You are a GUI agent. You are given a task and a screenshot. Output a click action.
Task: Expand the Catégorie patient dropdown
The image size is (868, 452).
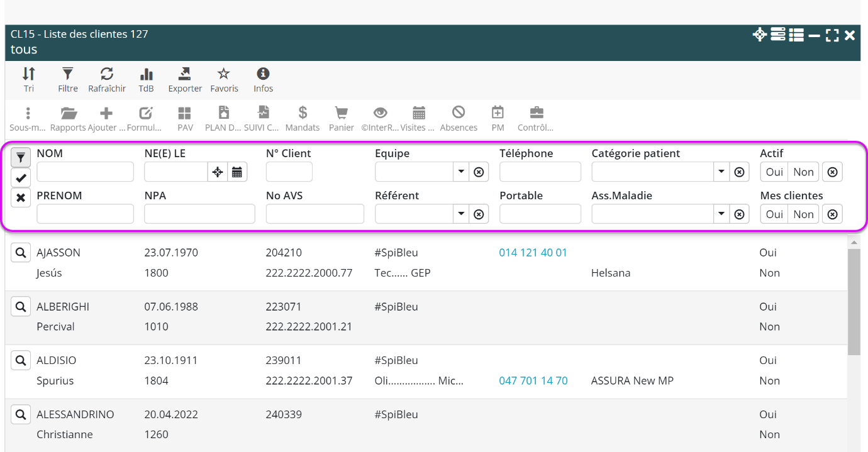pos(721,172)
